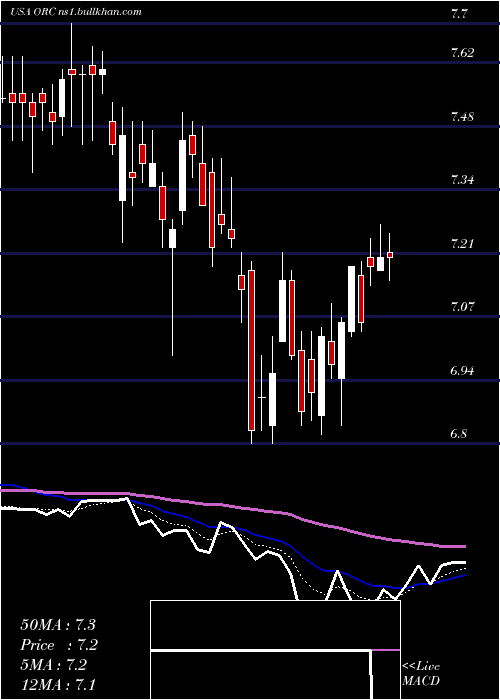Click the 7.34 price axis label
The image size is (500, 700).
[x=462, y=180]
